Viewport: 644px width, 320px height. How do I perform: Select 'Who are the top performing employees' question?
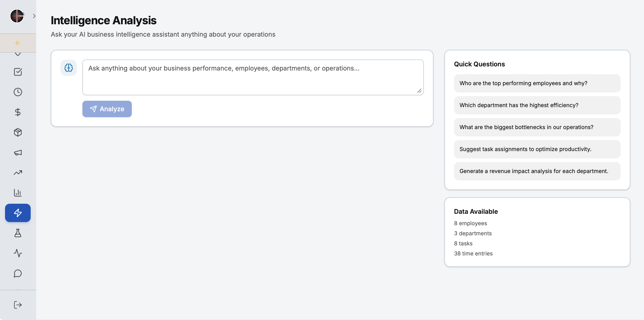coord(537,83)
